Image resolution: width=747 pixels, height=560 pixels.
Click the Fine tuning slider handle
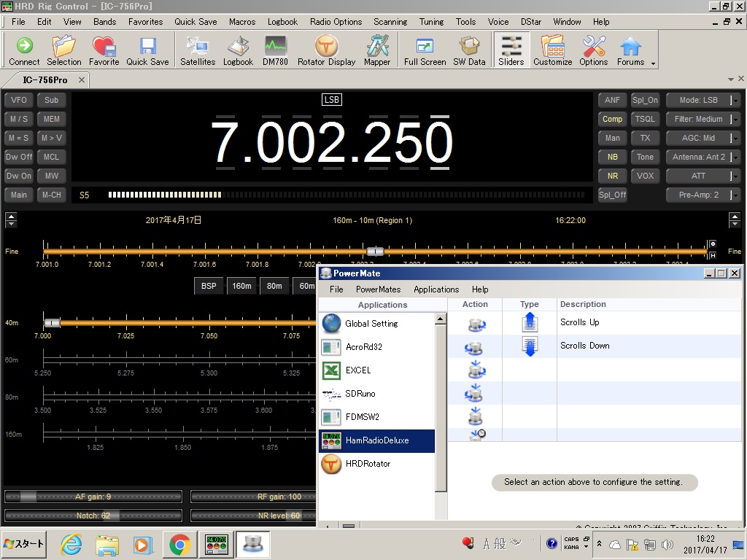[x=376, y=251]
